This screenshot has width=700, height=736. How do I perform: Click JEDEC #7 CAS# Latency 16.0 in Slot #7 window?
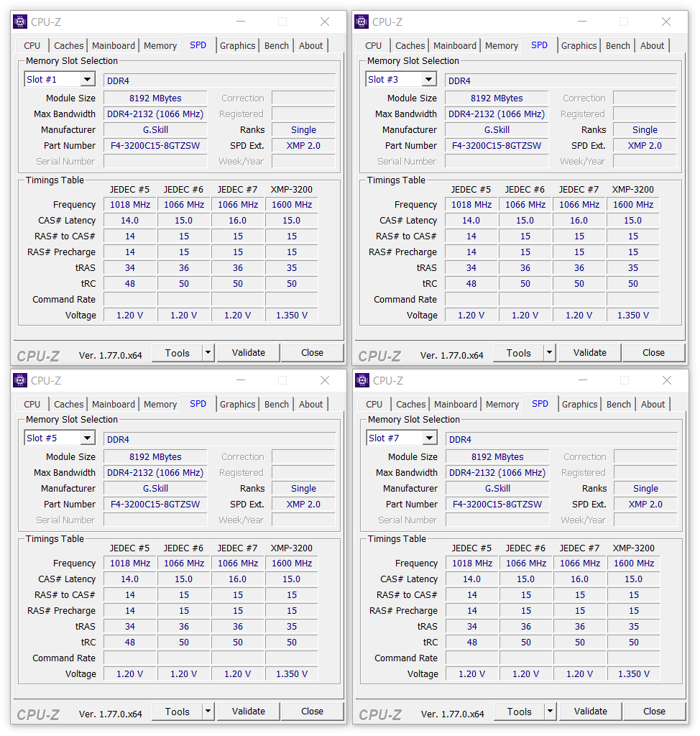click(x=580, y=579)
